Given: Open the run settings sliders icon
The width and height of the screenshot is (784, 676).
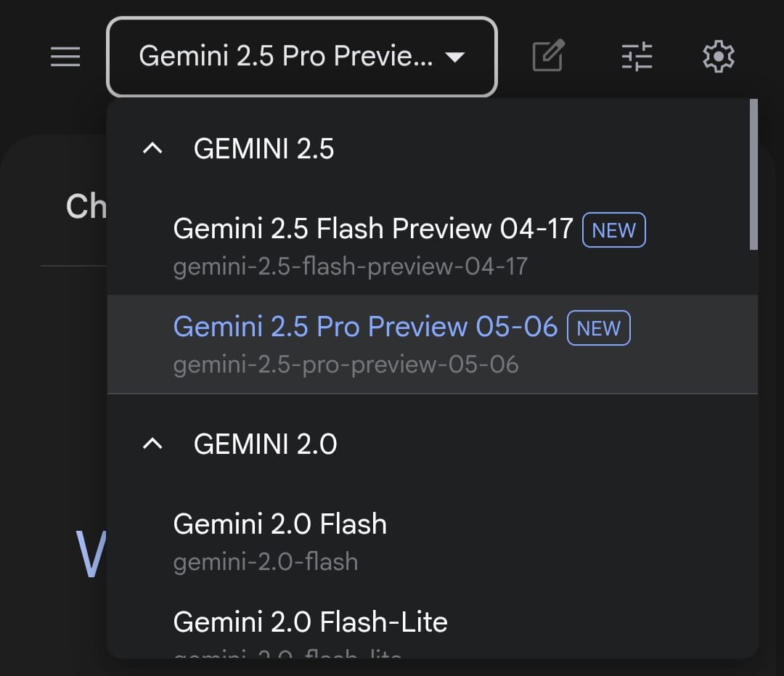Looking at the screenshot, I should 637,57.
